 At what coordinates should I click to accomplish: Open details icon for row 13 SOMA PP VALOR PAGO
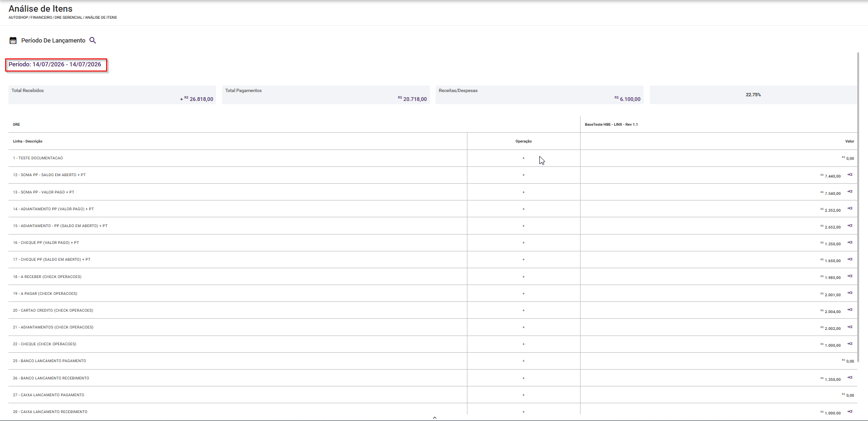850,192
